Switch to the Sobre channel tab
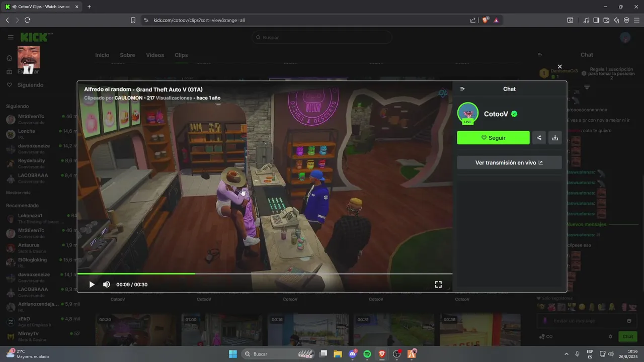This screenshot has height=362, width=644. [127, 55]
